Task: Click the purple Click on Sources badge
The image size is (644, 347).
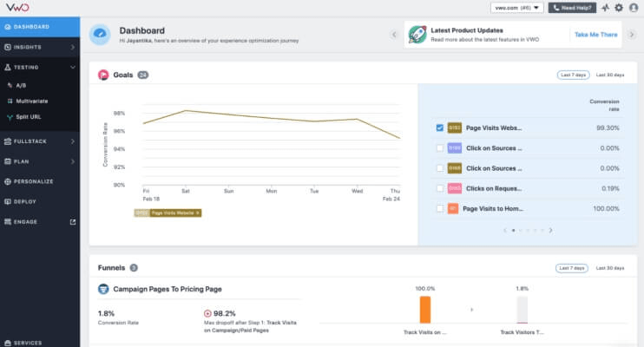Action: pos(454,147)
